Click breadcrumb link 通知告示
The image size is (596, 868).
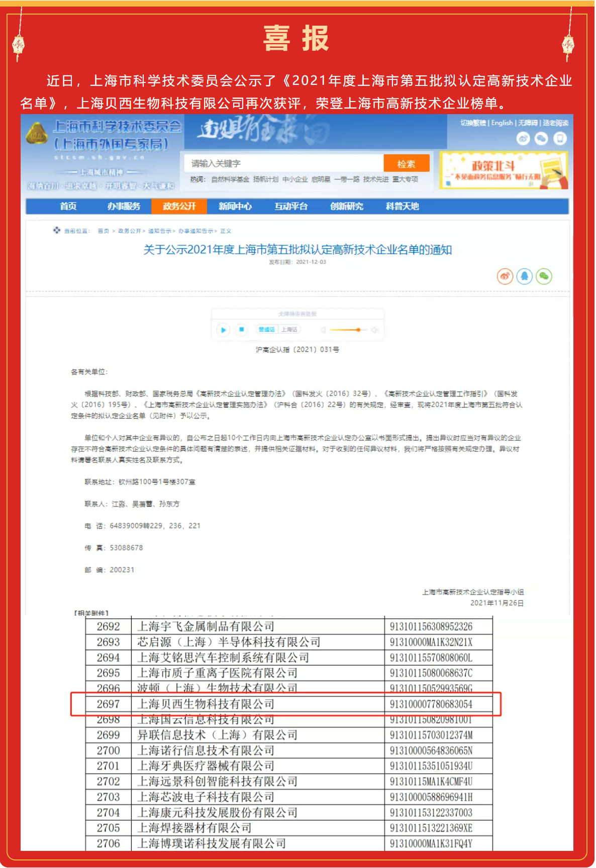tap(160, 231)
